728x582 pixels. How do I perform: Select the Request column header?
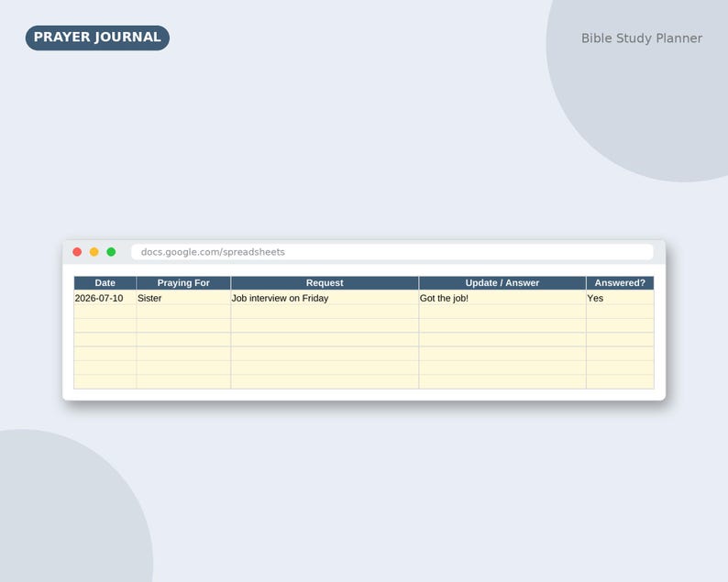point(325,283)
